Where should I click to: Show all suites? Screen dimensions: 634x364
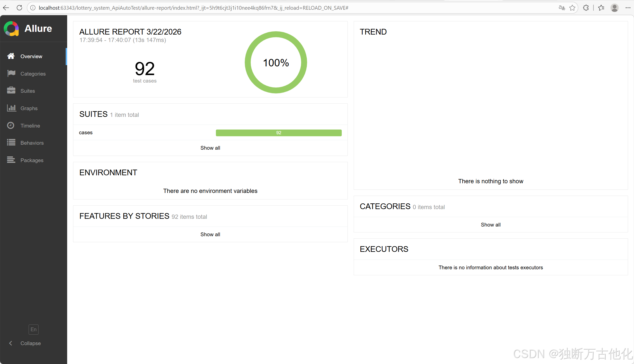[210, 148]
